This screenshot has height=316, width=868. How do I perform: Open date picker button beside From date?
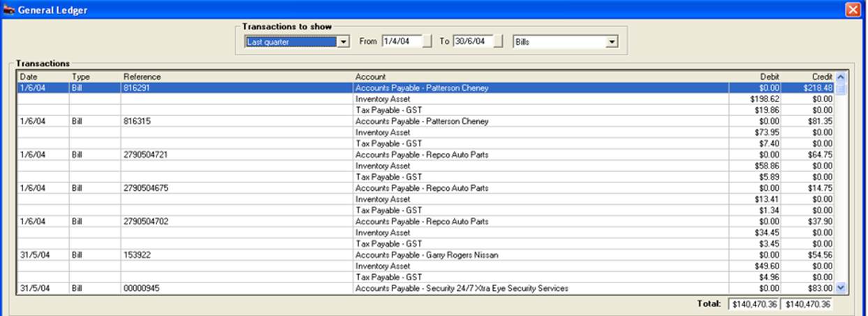[427, 42]
